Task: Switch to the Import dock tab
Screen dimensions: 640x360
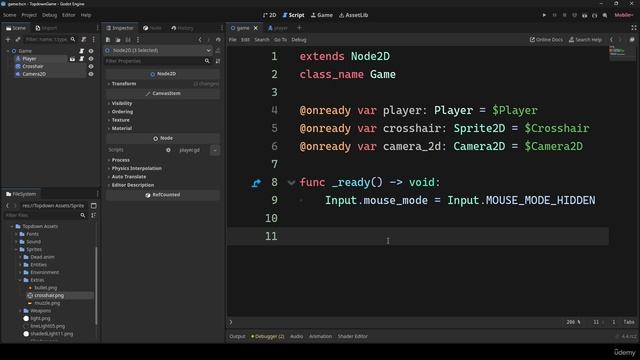Action: (46, 28)
